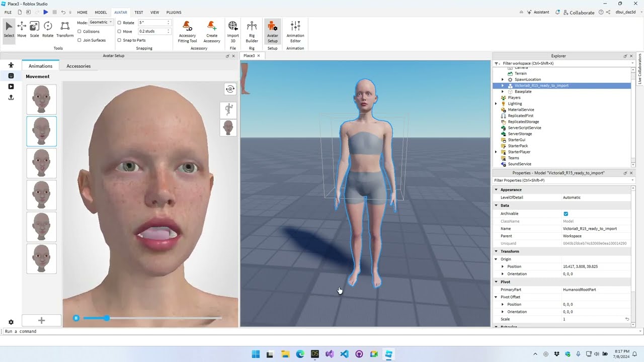
Task: Open the Accessory Fitting Tool
Action: pos(187,32)
